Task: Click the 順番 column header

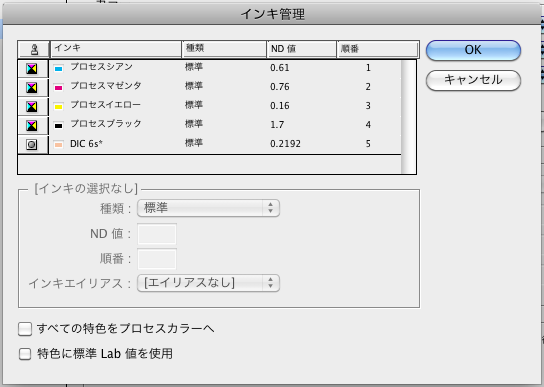Action: tap(377, 49)
